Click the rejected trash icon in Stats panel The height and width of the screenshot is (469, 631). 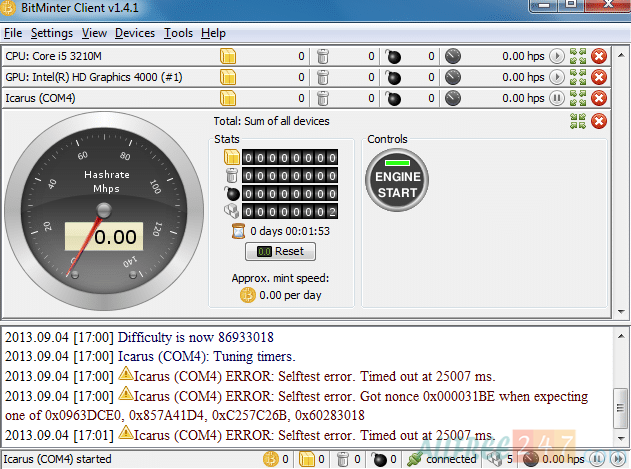point(232,176)
